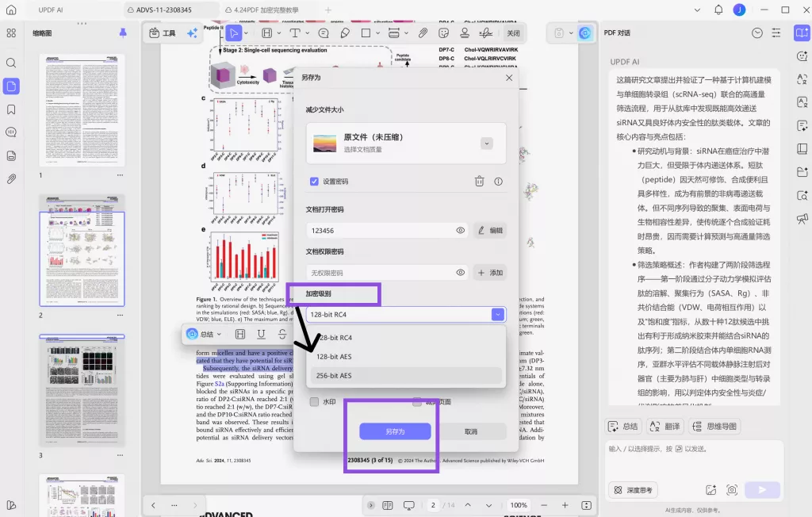812x517 pixels.
Task: Remove password using the trash icon
Action: tap(480, 182)
